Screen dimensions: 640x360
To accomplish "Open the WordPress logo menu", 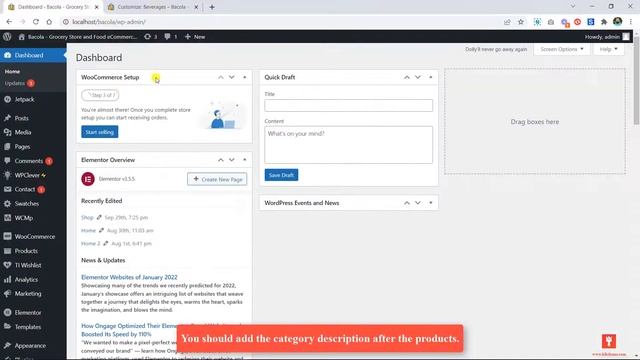I will [7, 37].
